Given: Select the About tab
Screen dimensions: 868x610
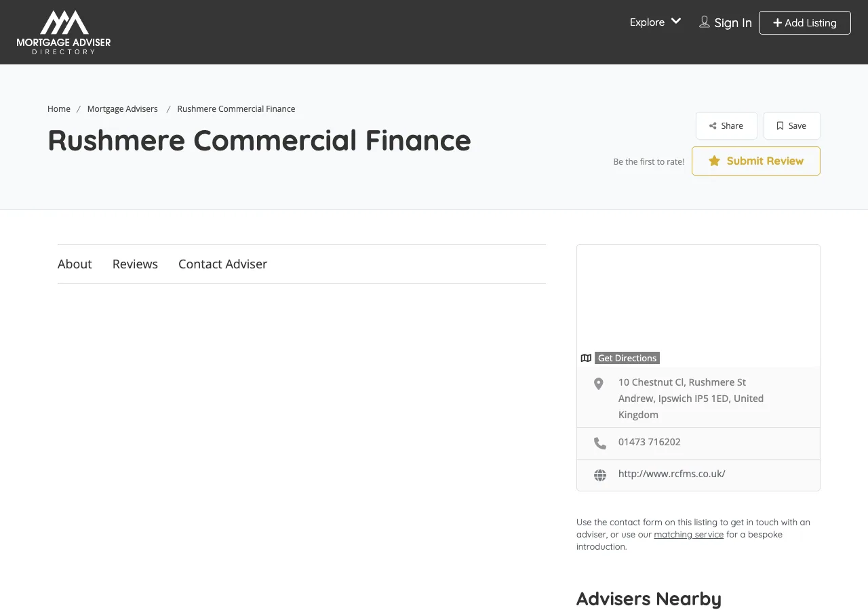Looking at the screenshot, I should (x=75, y=264).
